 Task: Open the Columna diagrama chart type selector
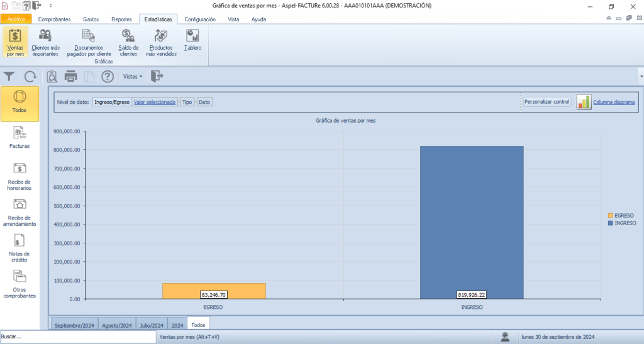click(613, 102)
